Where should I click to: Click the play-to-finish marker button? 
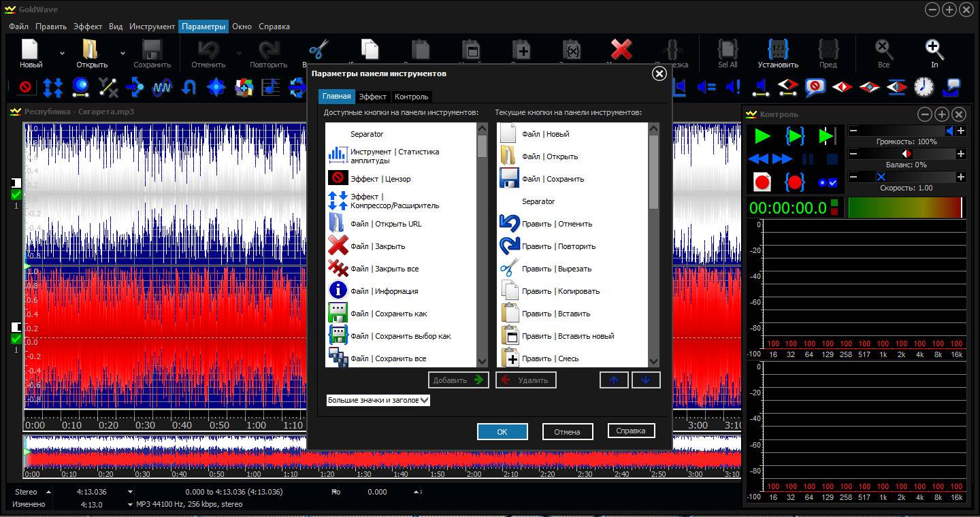(827, 136)
